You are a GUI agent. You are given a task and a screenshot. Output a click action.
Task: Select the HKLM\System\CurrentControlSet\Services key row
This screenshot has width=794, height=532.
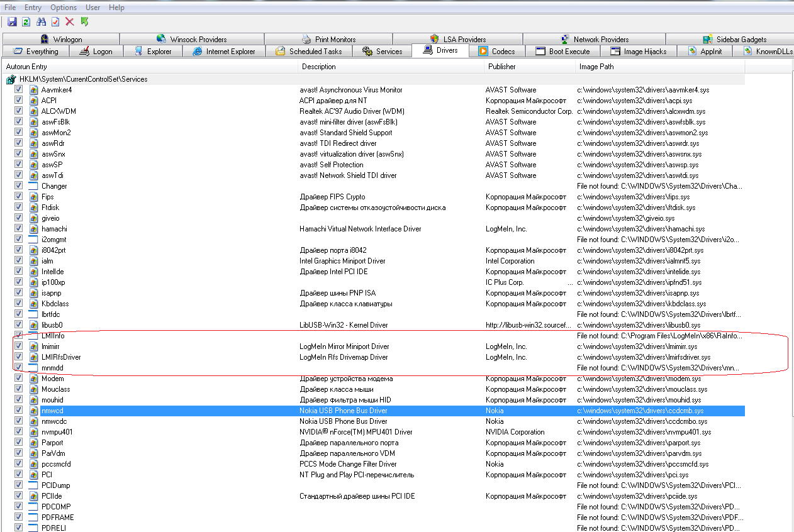[374, 79]
